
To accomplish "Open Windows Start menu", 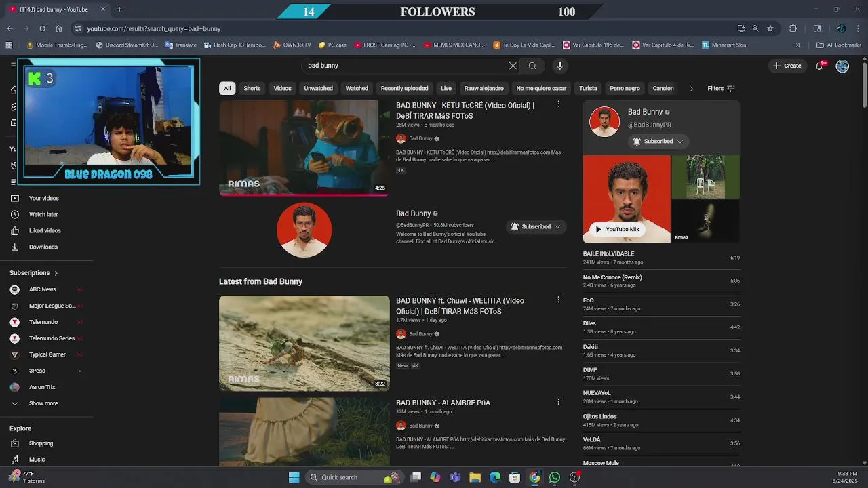I will [x=294, y=477].
